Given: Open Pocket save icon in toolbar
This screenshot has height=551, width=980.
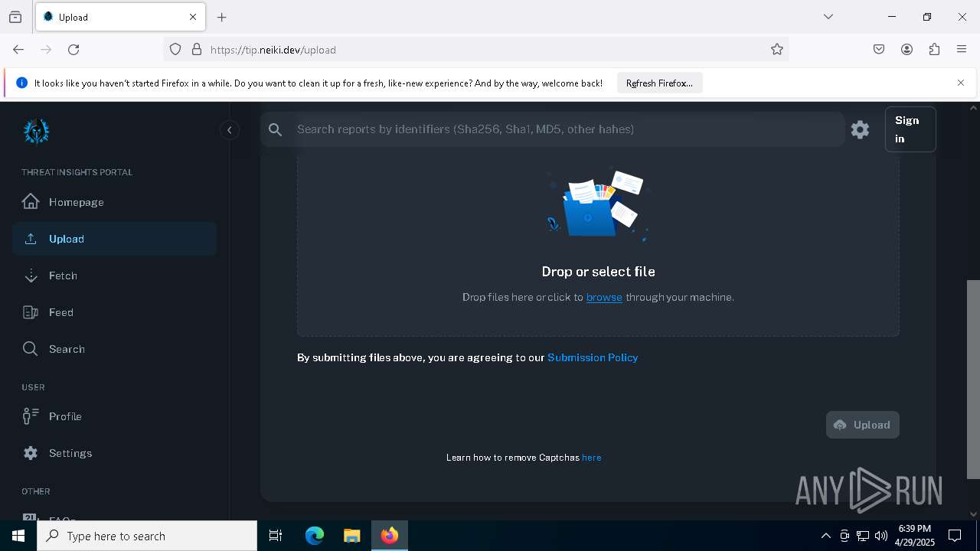Looking at the screenshot, I should coord(879,50).
